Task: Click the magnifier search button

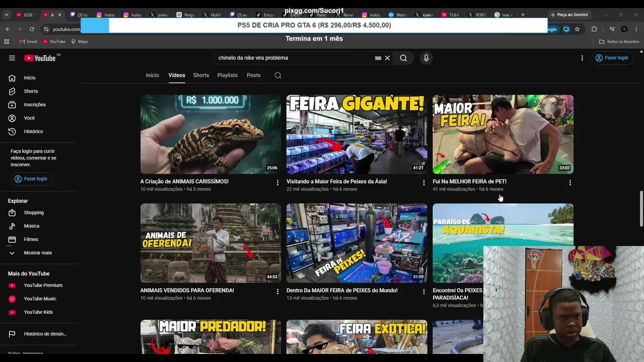Action: click(404, 58)
